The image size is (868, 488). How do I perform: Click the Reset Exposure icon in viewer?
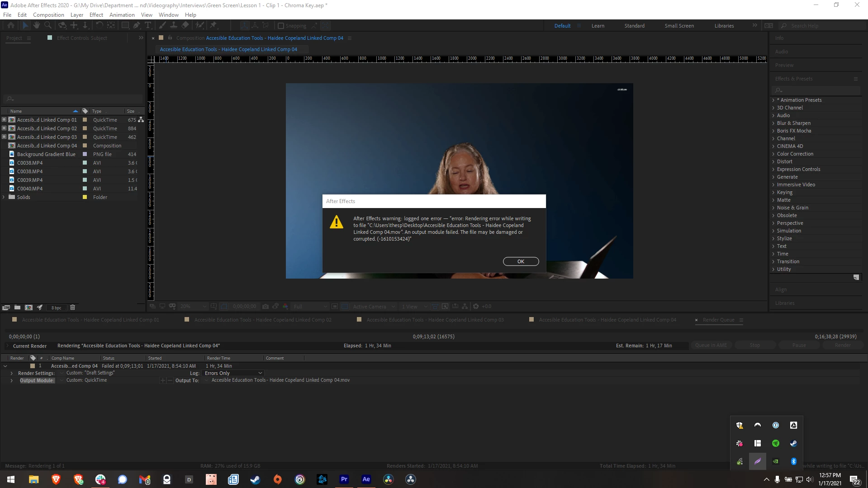coord(476,306)
